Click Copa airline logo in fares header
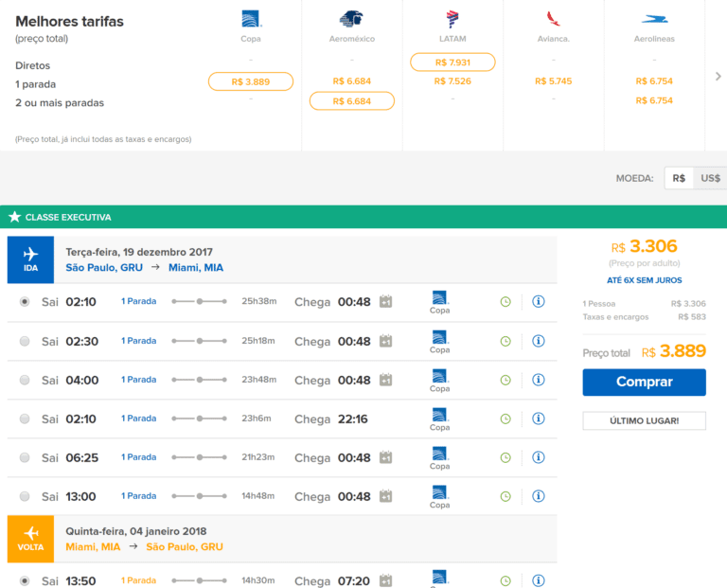 click(x=251, y=19)
